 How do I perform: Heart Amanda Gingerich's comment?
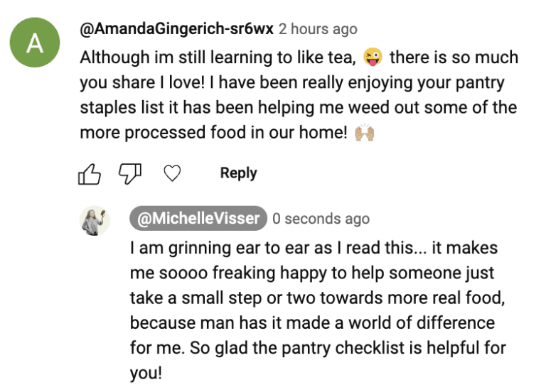172,173
